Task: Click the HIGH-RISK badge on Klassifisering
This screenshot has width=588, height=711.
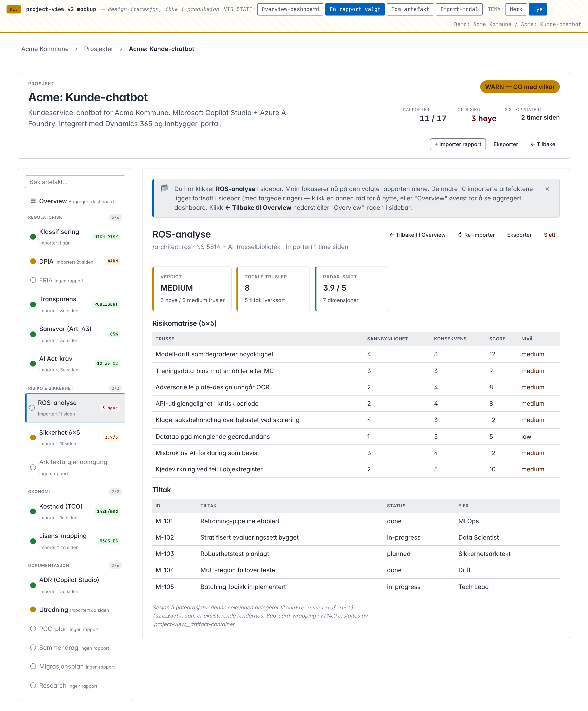Action: click(x=106, y=237)
